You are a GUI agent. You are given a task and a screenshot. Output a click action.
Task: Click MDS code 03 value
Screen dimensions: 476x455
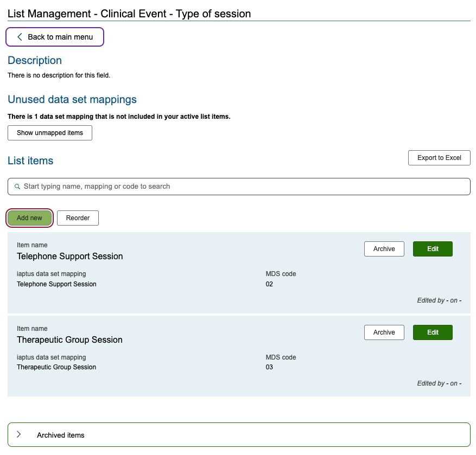click(269, 367)
